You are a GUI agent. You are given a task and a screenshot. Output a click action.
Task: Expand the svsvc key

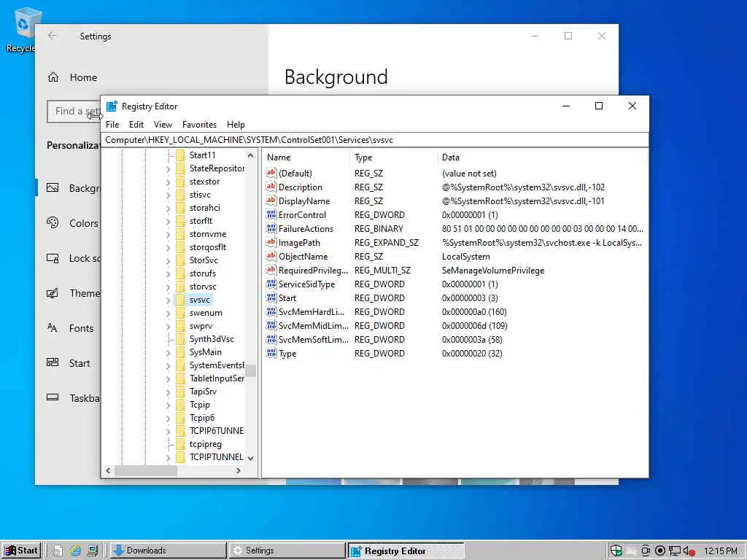[169, 300]
